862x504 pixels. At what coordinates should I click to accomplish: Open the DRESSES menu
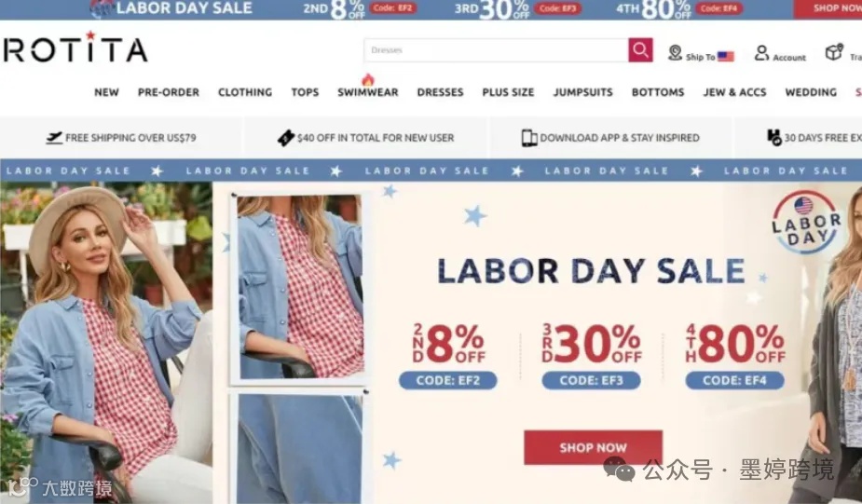click(x=441, y=92)
